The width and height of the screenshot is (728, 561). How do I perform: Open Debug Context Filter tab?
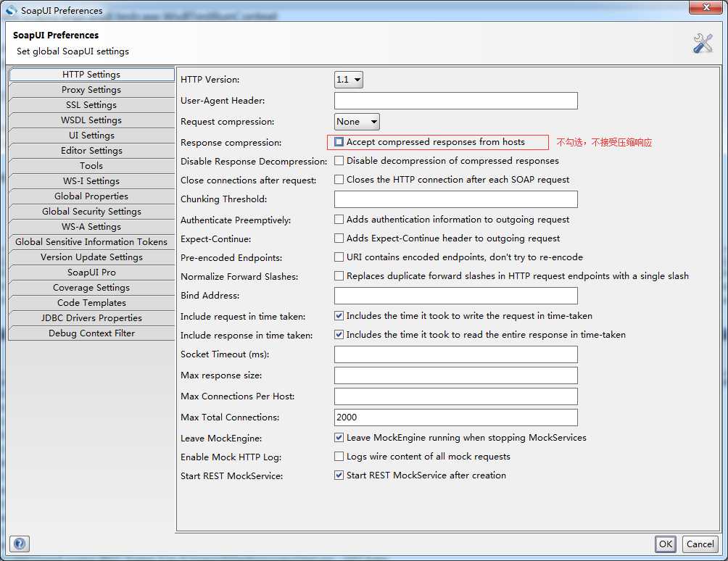(91, 333)
